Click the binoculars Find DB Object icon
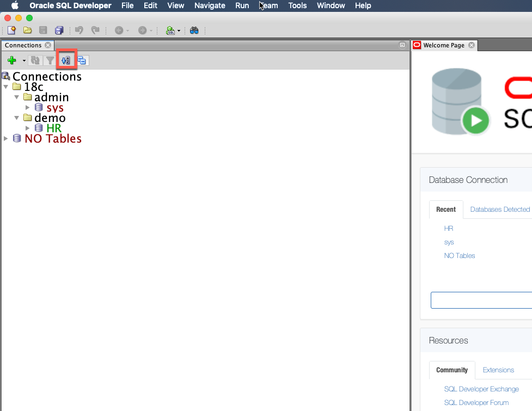Image resolution: width=532 pixels, height=411 pixels. (194, 30)
